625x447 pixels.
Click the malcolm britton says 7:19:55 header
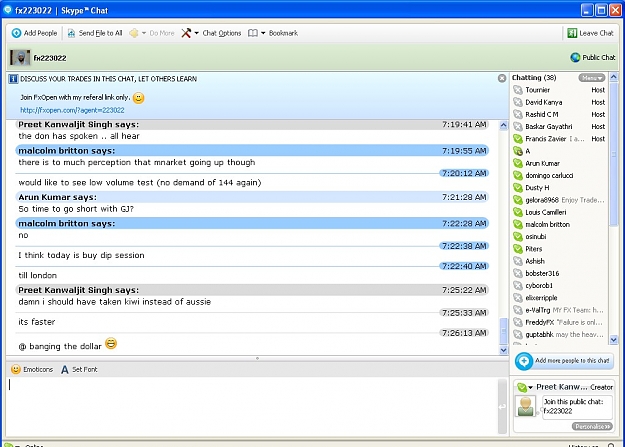(x=252, y=151)
